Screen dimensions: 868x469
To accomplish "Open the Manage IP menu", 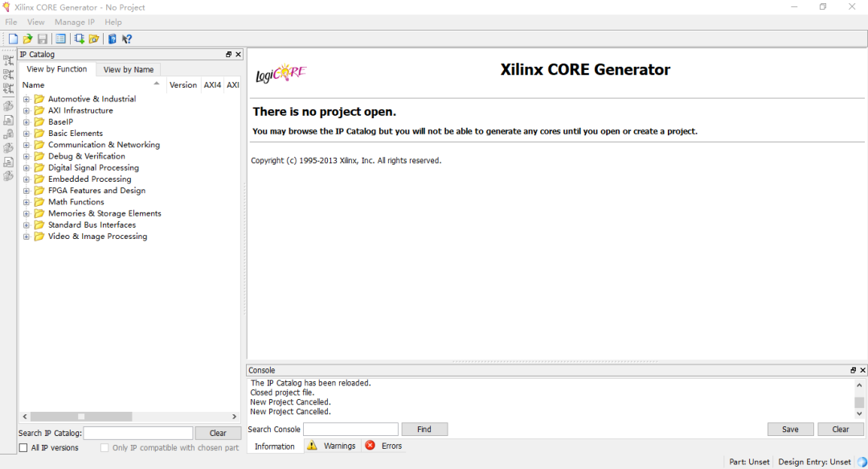I will click(75, 22).
